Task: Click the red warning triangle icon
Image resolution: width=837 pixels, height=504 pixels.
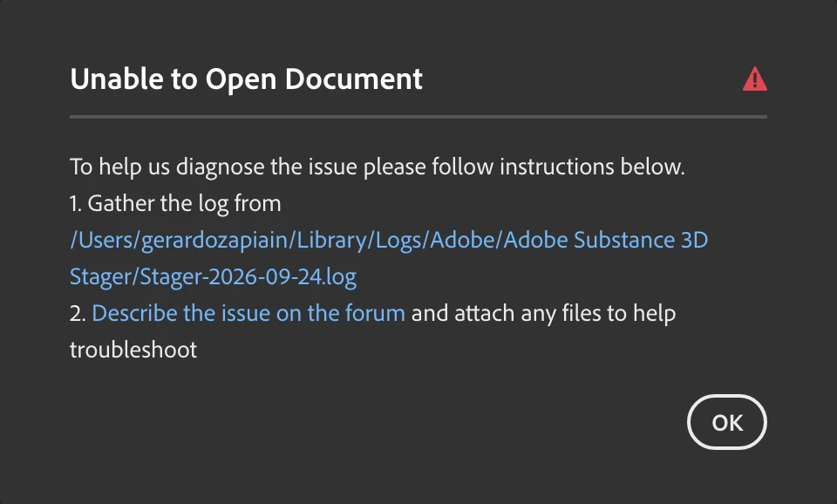Action: (755, 79)
